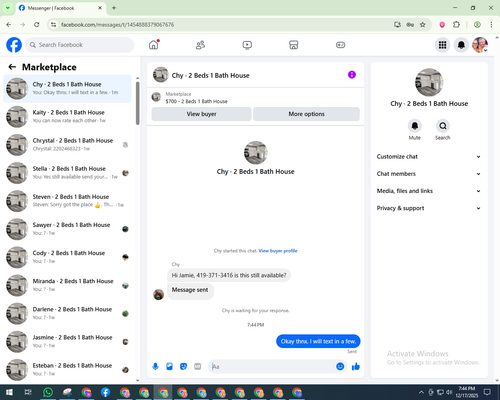Open Chrystal's 2 Beds 1 Bath conversation

67,145
